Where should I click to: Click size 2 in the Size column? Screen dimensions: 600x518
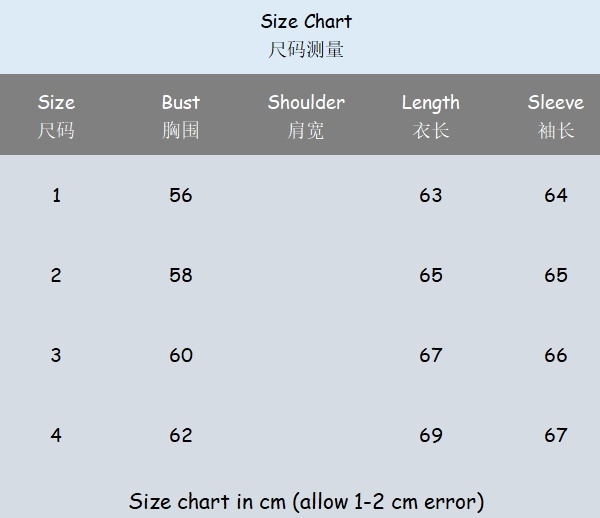coord(56,275)
